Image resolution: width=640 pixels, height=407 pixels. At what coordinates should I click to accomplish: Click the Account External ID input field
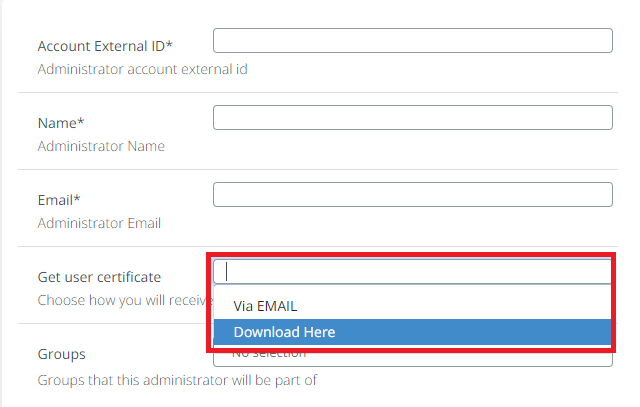412,41
